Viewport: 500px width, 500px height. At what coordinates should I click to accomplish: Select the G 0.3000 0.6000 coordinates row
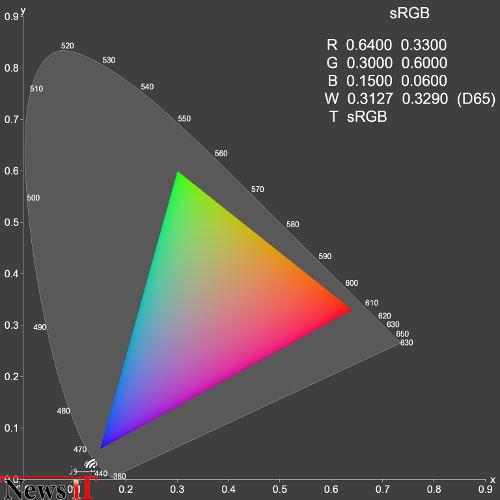tap(387, 63)
